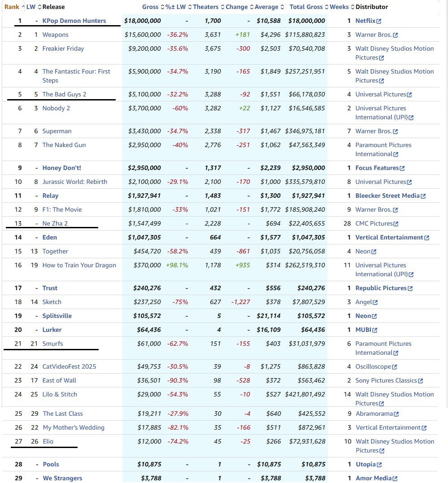
Task: Open Superman release link
Action: point(57,131)
